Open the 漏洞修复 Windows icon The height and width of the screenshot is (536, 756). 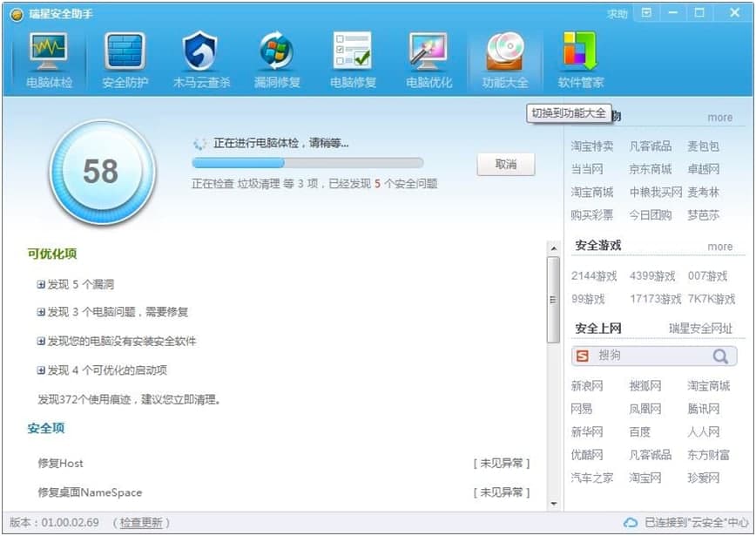[x=277, y=51]
